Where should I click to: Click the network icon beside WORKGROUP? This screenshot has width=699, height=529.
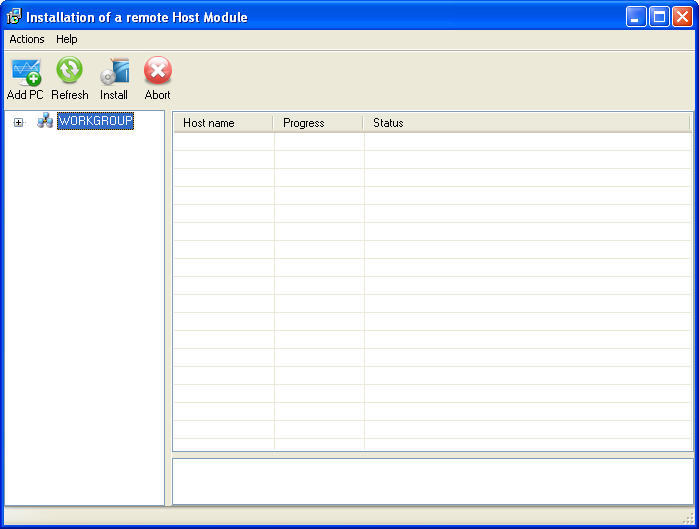pyautogui.click(x=45, y=121)
